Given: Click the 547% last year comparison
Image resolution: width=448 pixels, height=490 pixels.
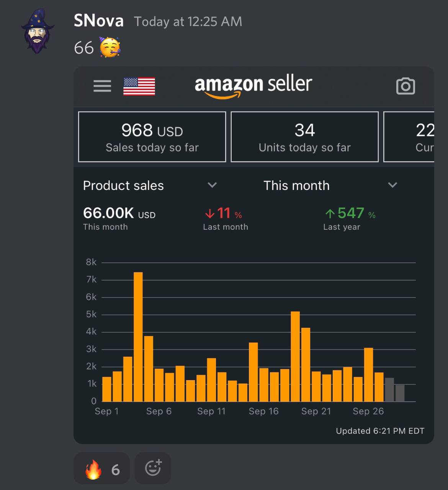Looking at the screenshot, I should 350,219.
